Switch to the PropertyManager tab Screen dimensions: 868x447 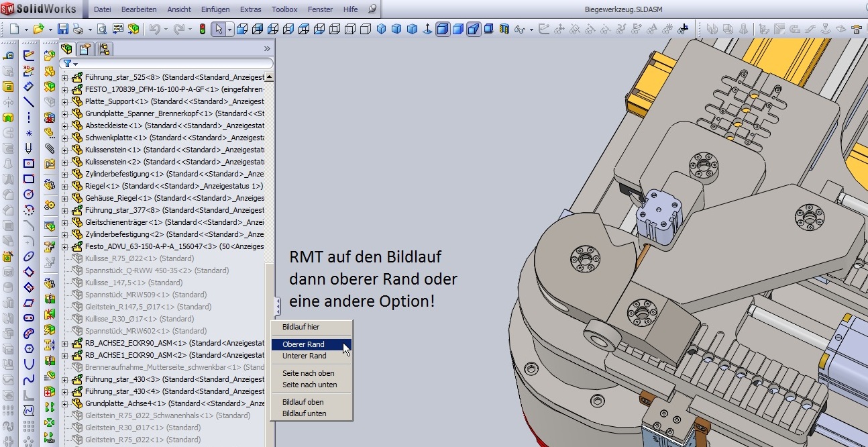(x=85, y=49)
